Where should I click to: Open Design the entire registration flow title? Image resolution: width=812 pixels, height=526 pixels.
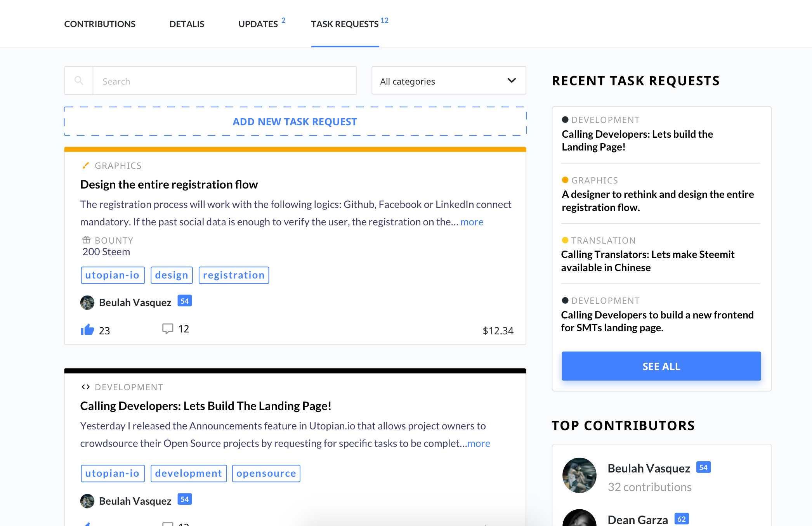coord(169,185)
